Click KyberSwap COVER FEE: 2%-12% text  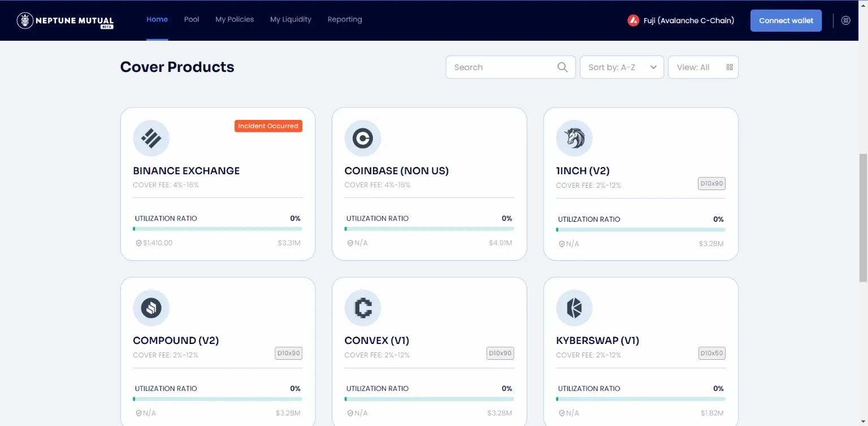[x=588, y=355]
